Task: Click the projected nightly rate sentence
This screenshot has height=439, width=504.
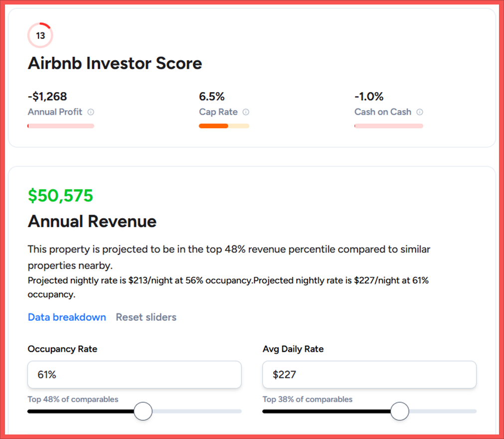Action: (228, 287)
